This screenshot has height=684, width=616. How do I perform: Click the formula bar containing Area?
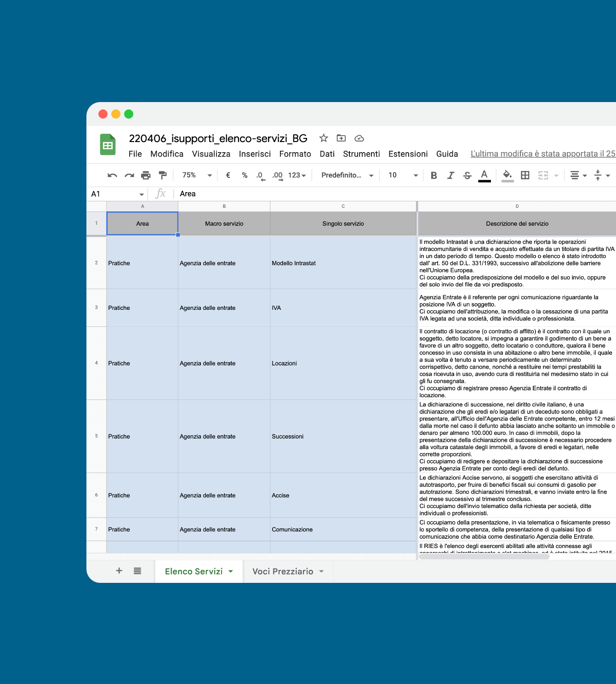tap(395, 194)
